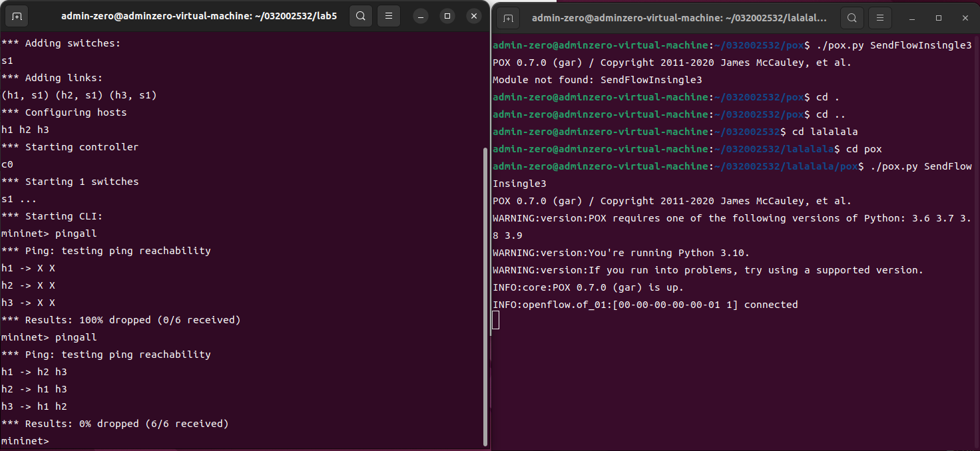
Task: Click 'Module not found: SendFlowInsingle3' line
Action: 597,80
